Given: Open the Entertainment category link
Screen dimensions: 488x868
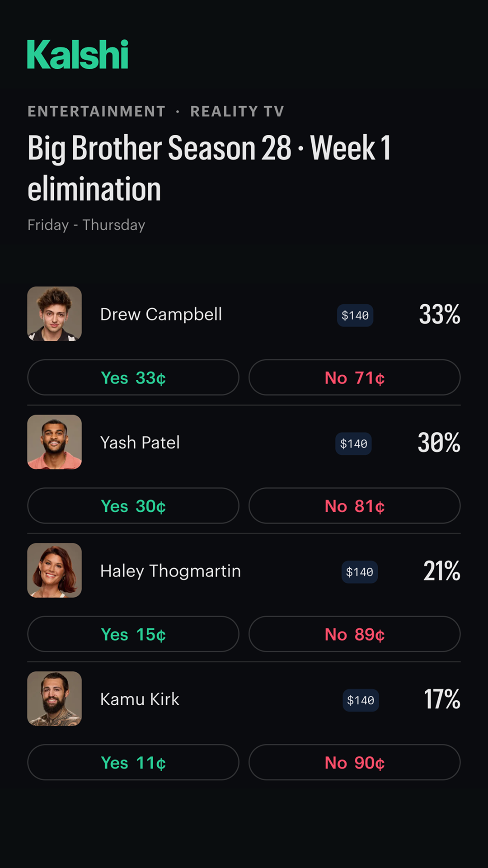Looking at the screenshot, I should (97, 111).
